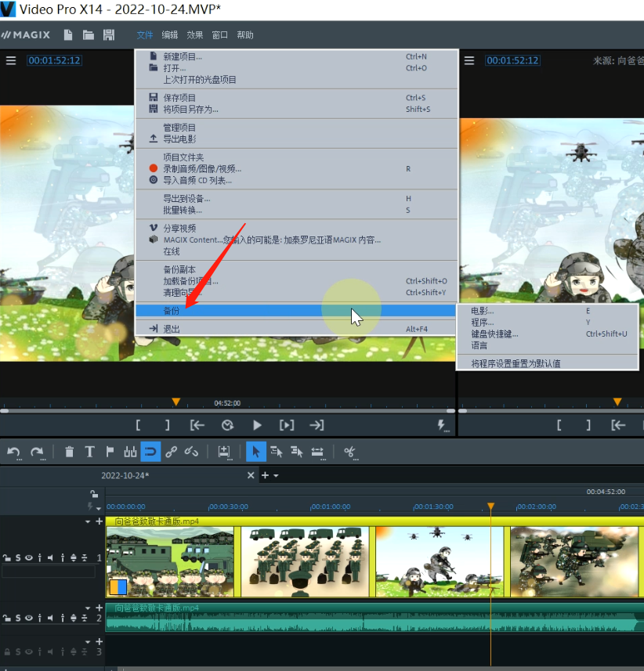Delete the selection with the trash can icon
The height and width of the screenshot is (671, 644).
(x=69, y=452)
